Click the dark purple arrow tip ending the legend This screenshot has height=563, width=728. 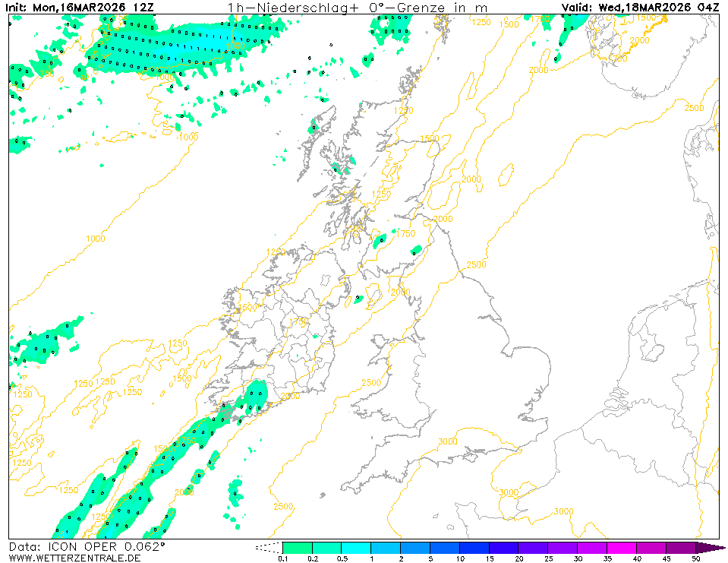pyautogui.click(x=710, y=547)
